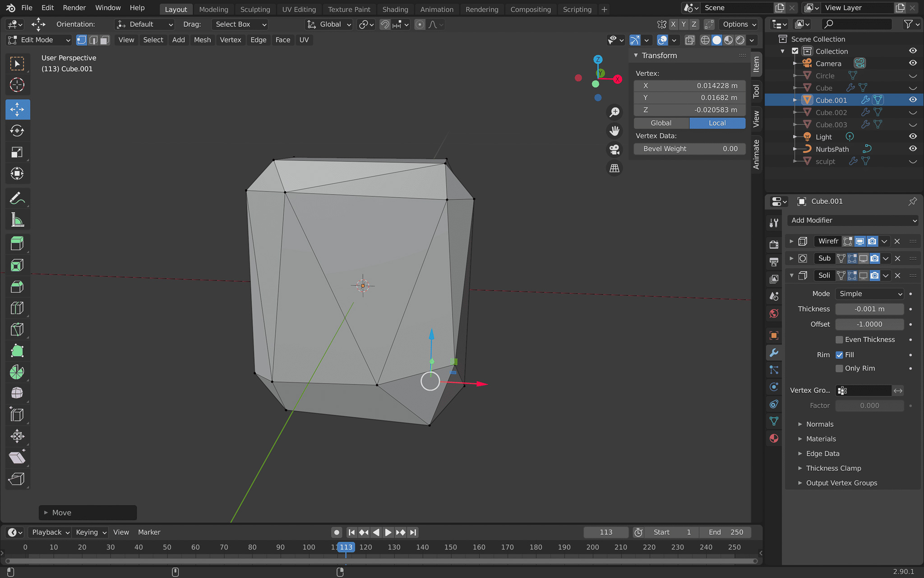The height and width of the screenshot is (578, 924).
Task: Enable the Only Rim checkbox
Action: (839, 368)
